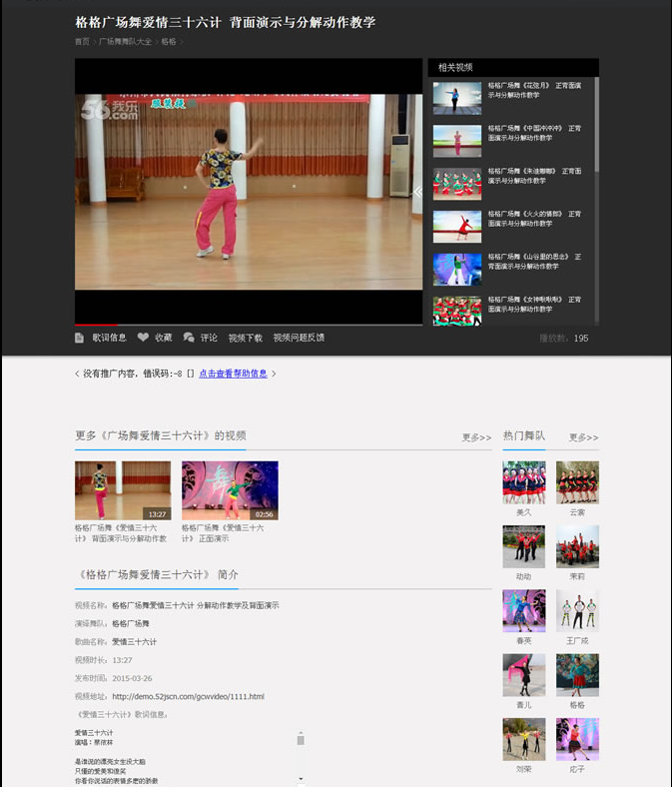Open the 青儿 dance team thumbnail
This screenshot has height=787, width=672.
coord(524,675)
